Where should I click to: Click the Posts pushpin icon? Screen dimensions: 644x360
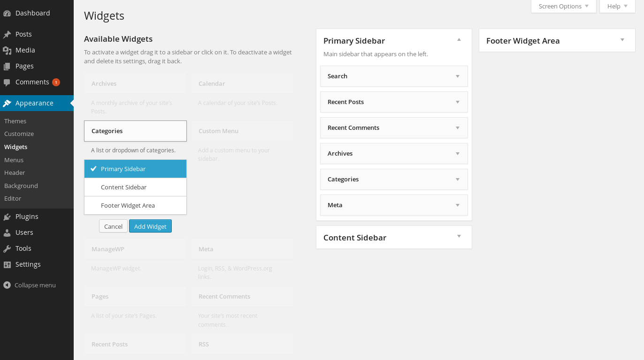click(x=7, y=34)
